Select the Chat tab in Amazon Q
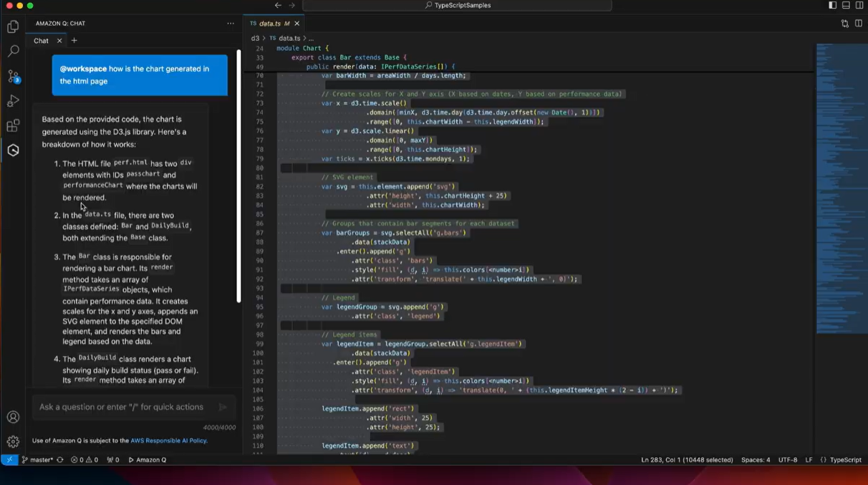 pos(42,41)
